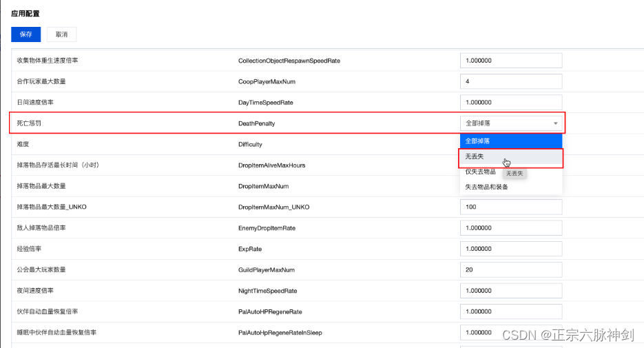Click the 保存 save button
The width and height of the screenshot is (644, 348).
(26, 34)
